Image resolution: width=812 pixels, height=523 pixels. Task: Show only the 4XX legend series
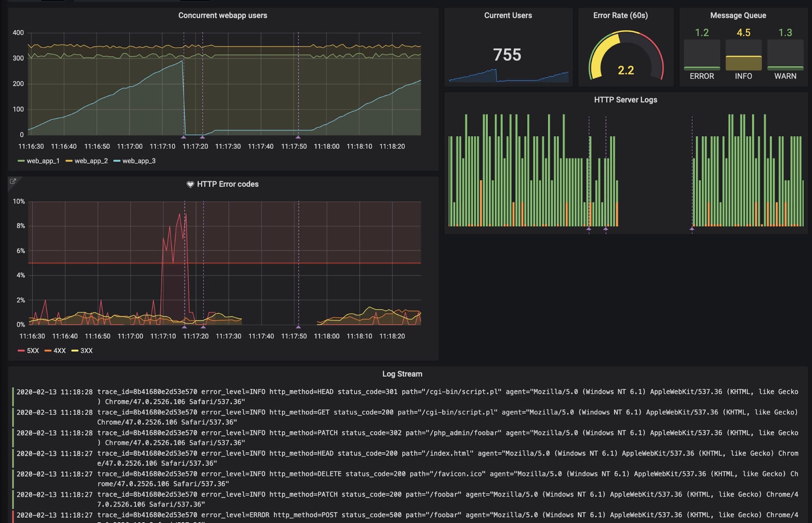pos(59,351)
